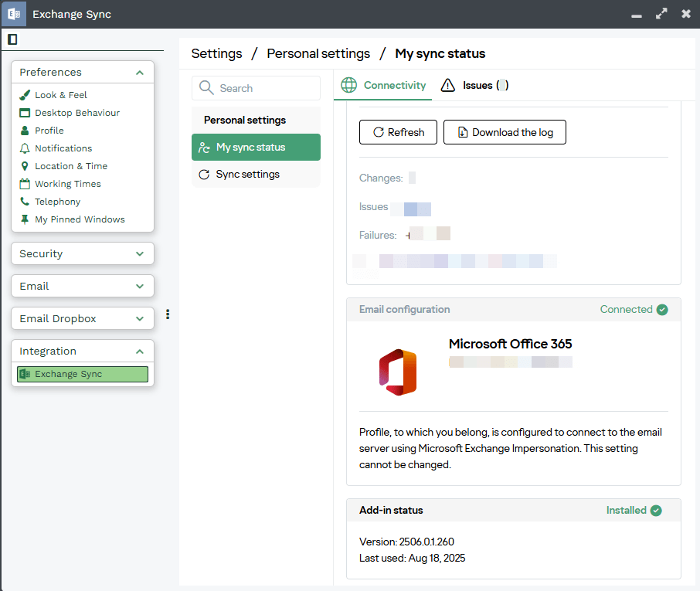The image size is (700, 591).
Task: Click the Search input field
Action: (256, 88)
